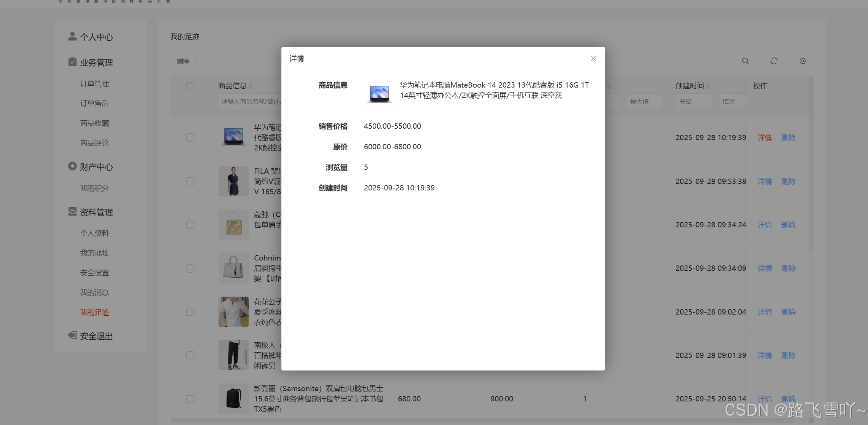Image resolution: width=868 pixels, height=425 pixels.
Task: Click the 个人中心 user icon
Action: pos(72,36)
